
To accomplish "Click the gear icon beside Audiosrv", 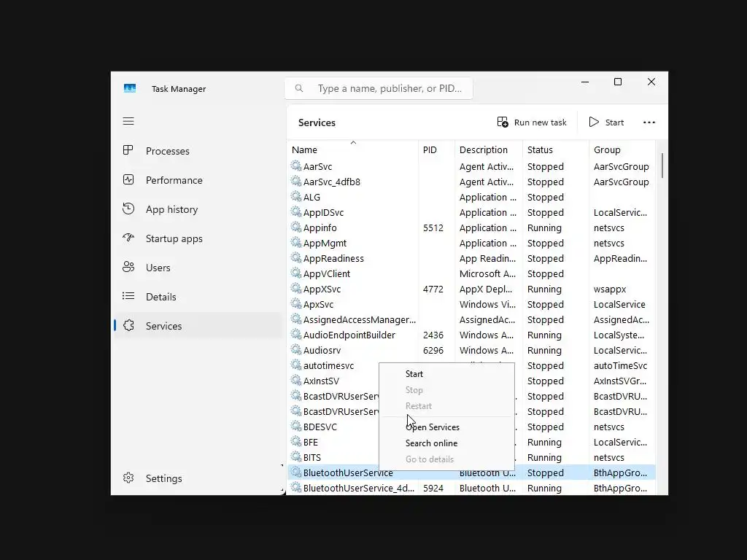I will 296,349.
